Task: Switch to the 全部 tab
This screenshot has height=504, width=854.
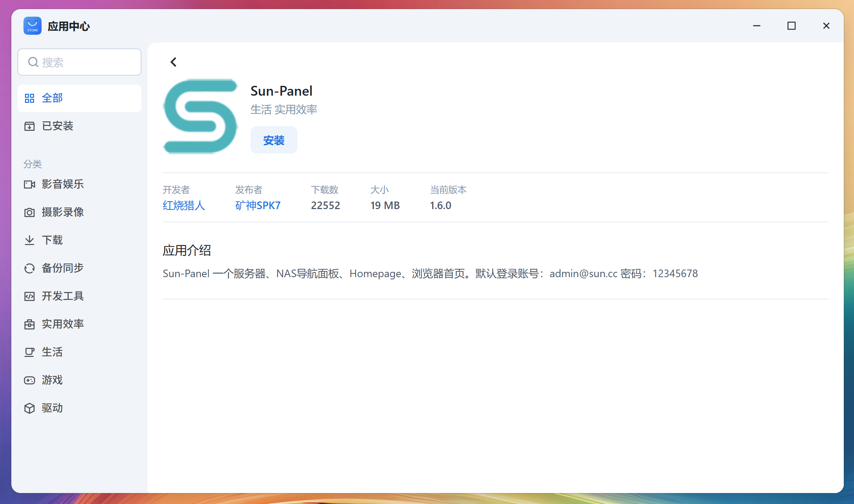Action: pyautogui.click(x=52, y=98)
